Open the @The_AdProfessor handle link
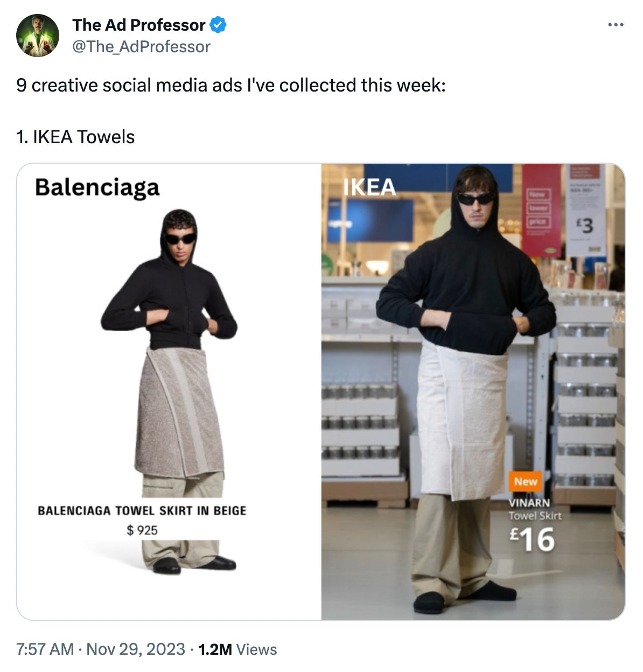The image size is (643, 672). tap(141, 47)
